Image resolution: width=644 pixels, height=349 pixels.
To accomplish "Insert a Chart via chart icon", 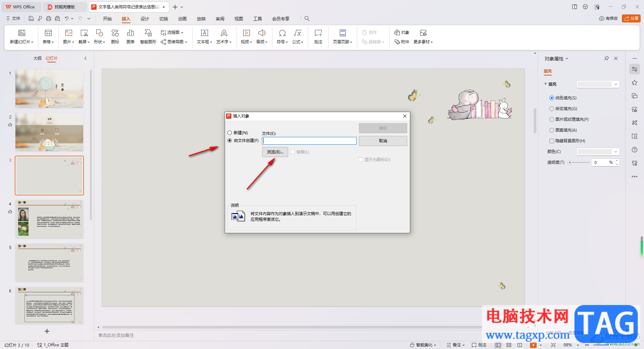I will [130, 33].
